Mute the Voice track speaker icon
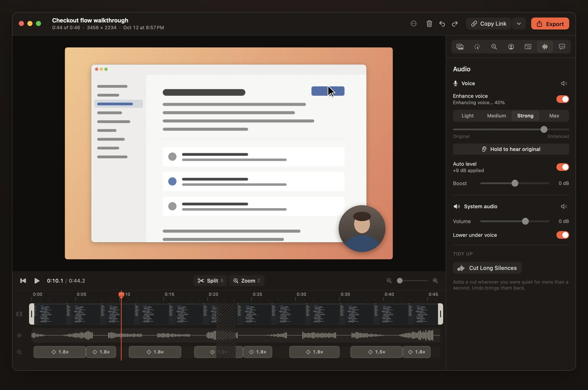This screenshot has width=588, height=390. pos(564,83)
